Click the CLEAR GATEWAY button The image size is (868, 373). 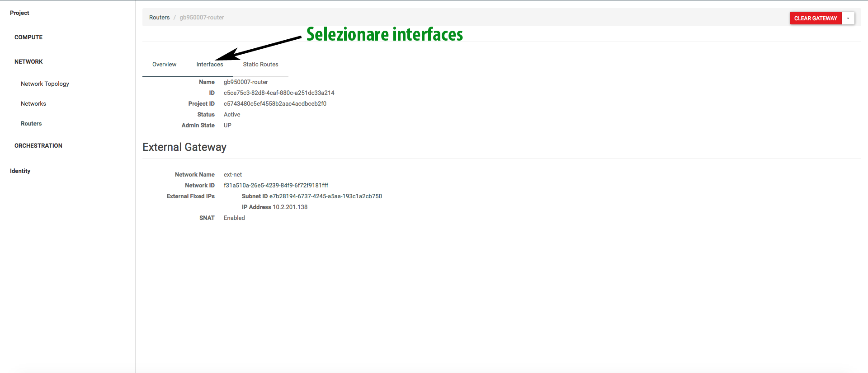(815, 18)
